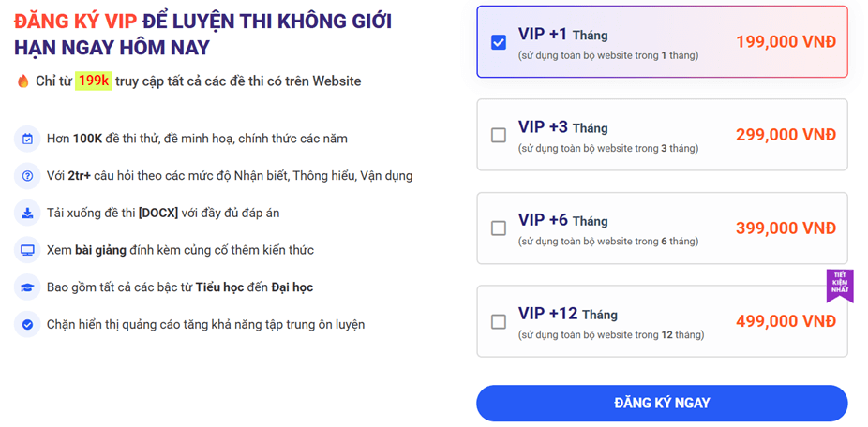Uncheck the VIP +1 Tháng checkbox

click(499, 42)
